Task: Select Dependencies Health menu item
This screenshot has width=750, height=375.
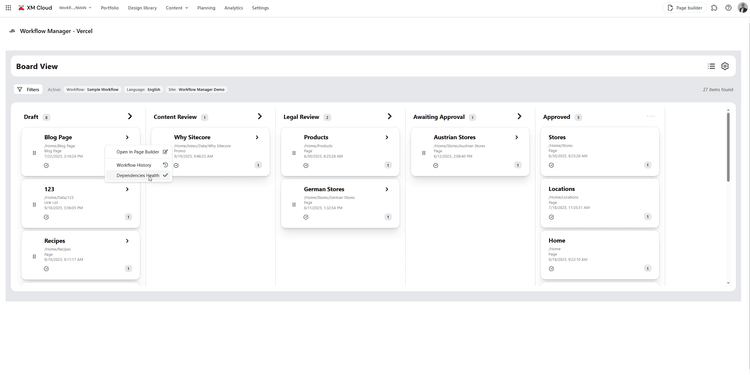Action: [139, 176]
